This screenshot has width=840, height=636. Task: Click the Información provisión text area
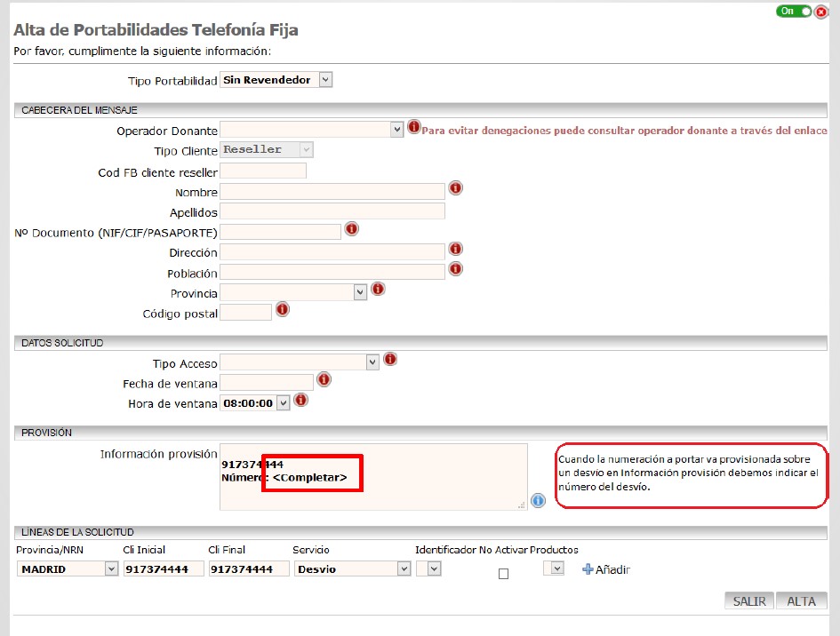[373, 476]
